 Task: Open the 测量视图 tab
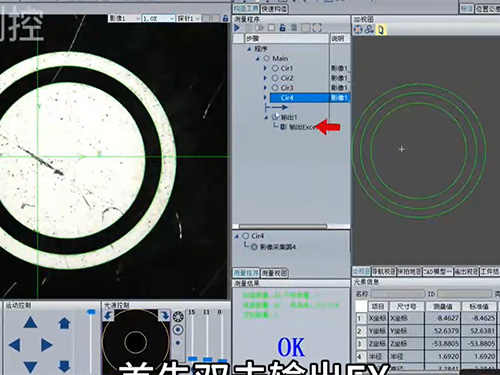coord(274,273)
